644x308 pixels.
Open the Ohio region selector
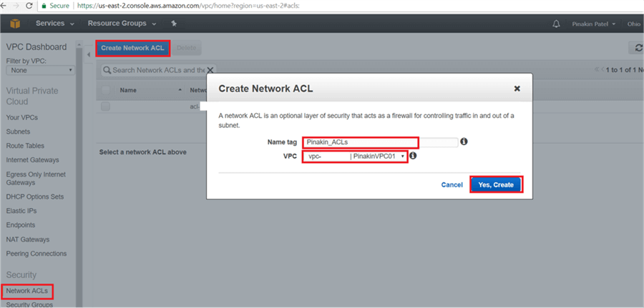pos(633,24)
